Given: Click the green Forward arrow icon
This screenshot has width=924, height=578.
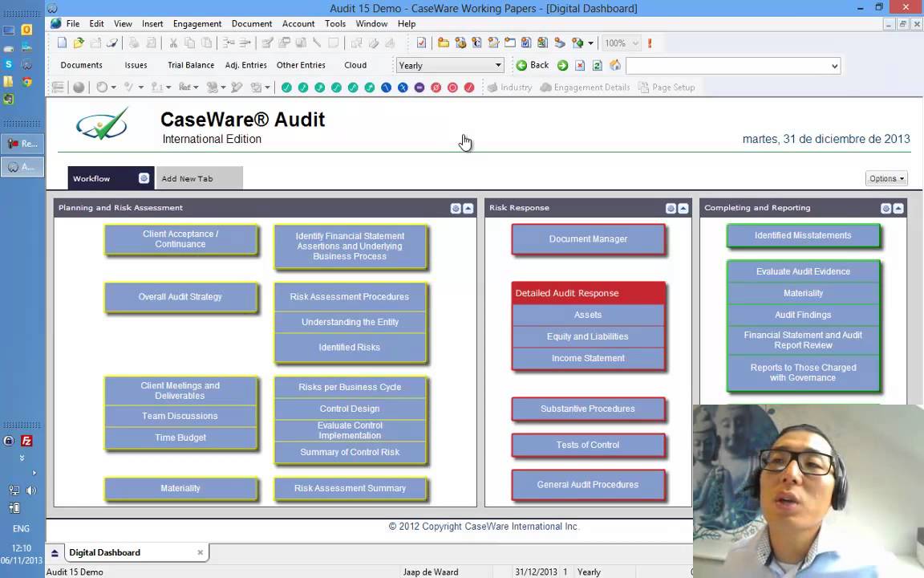Looking at the screenshot, I should [x=563, y=66].
